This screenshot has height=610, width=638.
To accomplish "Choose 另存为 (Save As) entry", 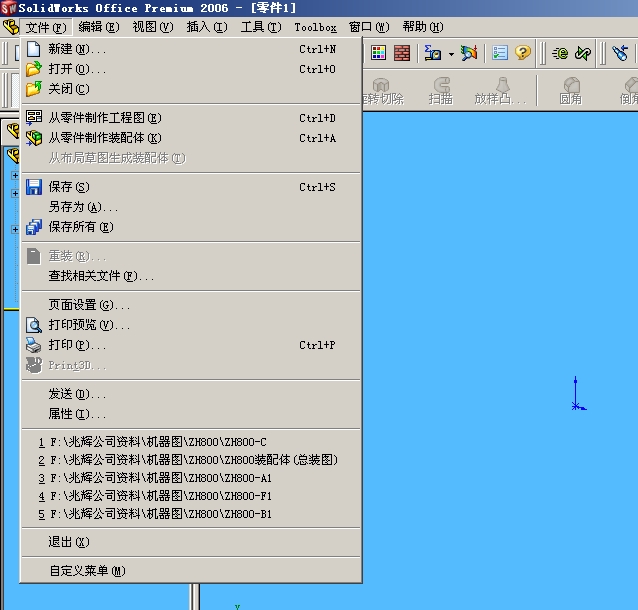I will tap(191, 207).
